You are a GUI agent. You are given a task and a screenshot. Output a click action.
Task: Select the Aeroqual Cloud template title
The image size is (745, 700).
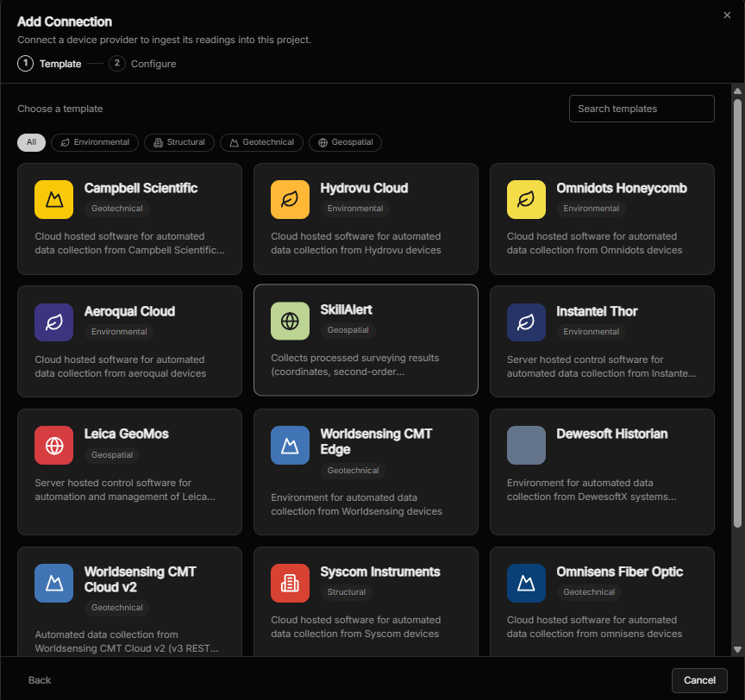tap(129, 311)
